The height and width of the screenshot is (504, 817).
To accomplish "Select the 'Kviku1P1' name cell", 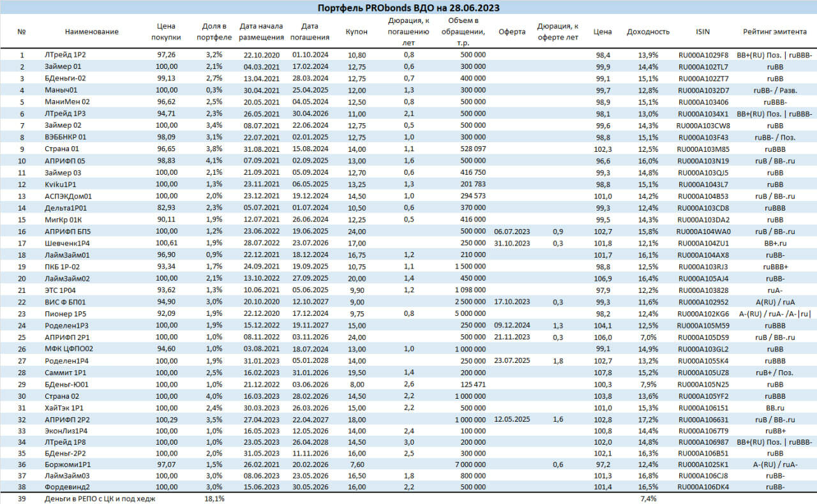I will 60,184.
